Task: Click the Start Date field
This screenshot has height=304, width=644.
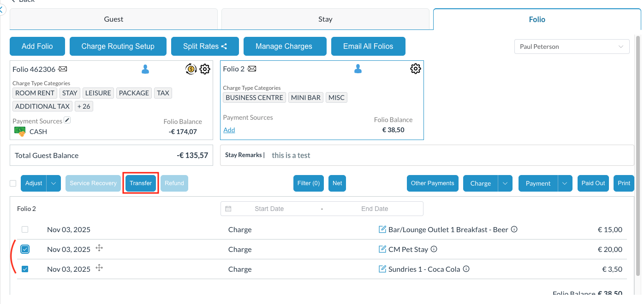Action: [x=269, y=209]
